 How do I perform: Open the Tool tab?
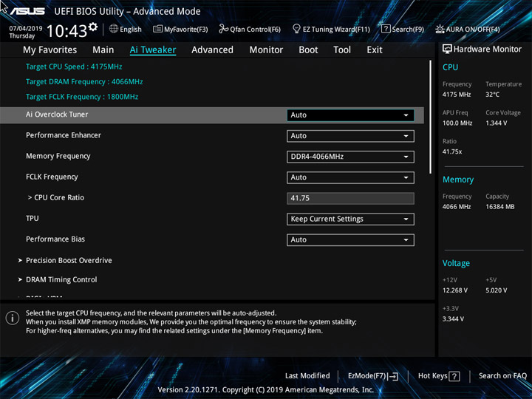(x=342, y=50)
